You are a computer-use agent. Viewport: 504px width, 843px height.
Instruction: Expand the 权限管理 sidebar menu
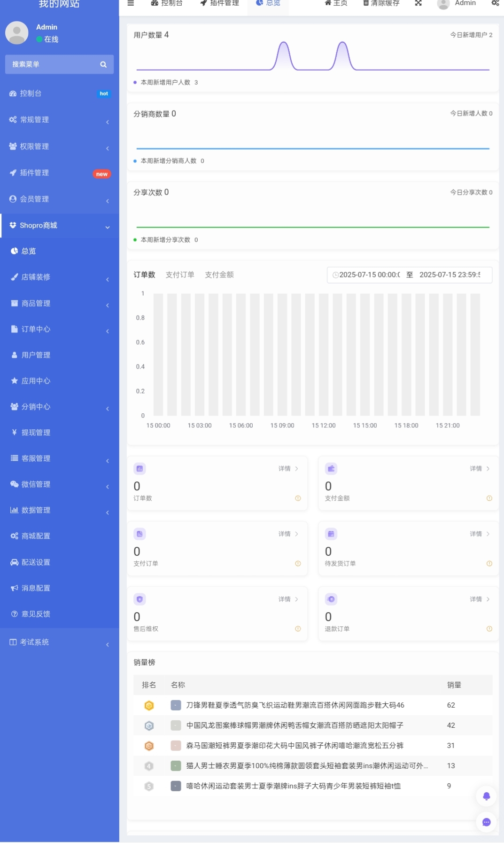coord(59,147)
